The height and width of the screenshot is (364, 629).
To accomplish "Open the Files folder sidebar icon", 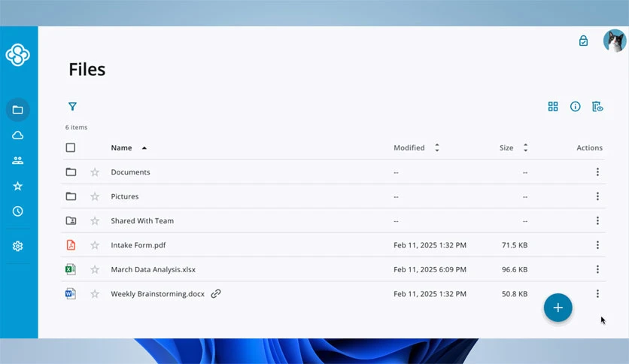I will pos(17,110).
